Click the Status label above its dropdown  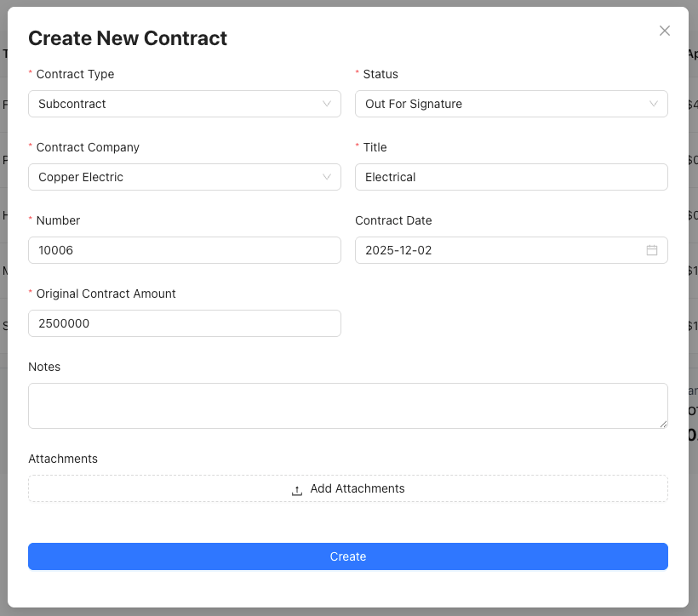pos(380,74)
